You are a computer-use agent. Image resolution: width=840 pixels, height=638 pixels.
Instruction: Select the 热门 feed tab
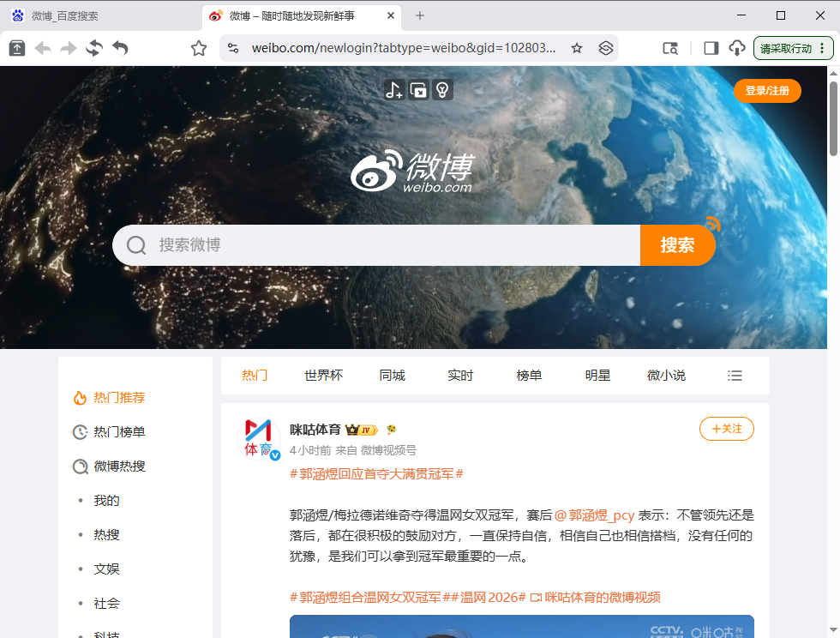click(255, 376)
